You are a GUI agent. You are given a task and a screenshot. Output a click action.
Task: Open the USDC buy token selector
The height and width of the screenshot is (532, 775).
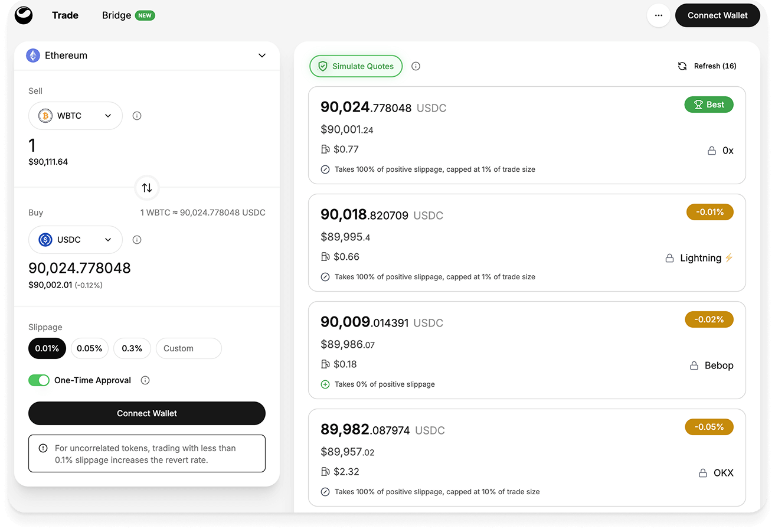point(76,240)
